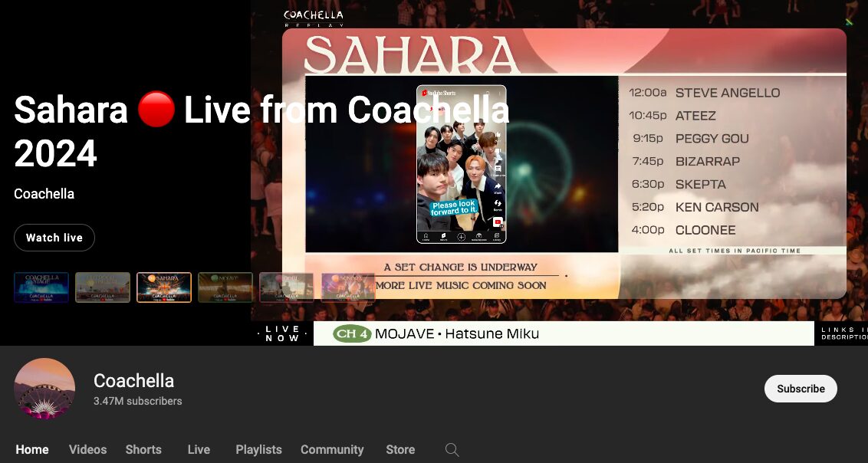
Task: Tap the search icon in the Shorts header
Action: (488, 90)
